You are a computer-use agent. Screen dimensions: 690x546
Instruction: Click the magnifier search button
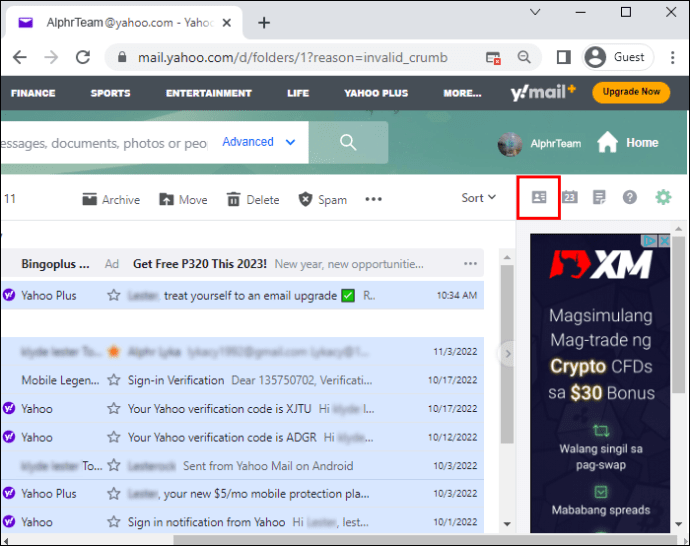348,142
